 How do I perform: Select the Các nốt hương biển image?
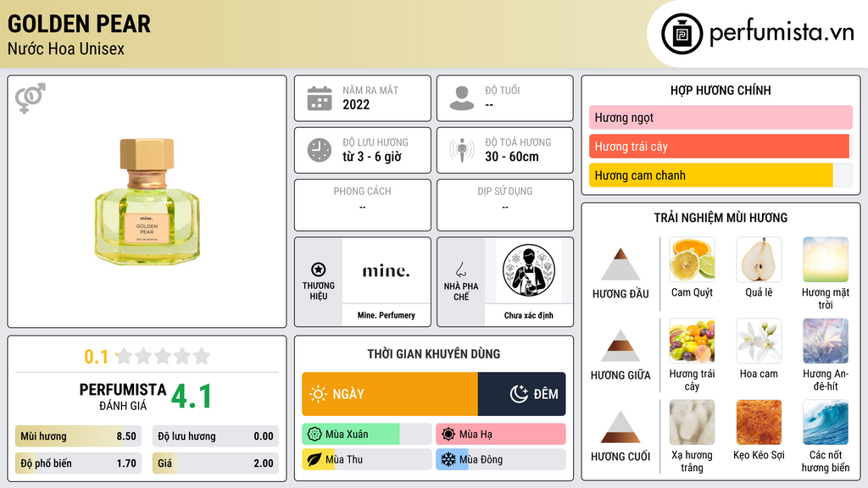click(x=826, y=422)
